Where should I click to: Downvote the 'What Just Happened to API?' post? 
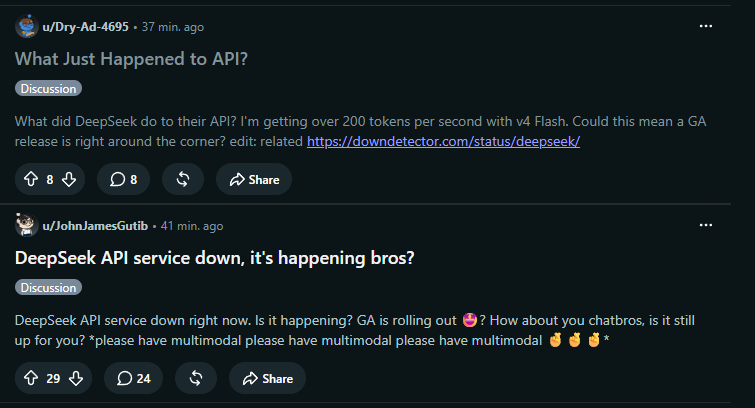[x=69, y=179]
